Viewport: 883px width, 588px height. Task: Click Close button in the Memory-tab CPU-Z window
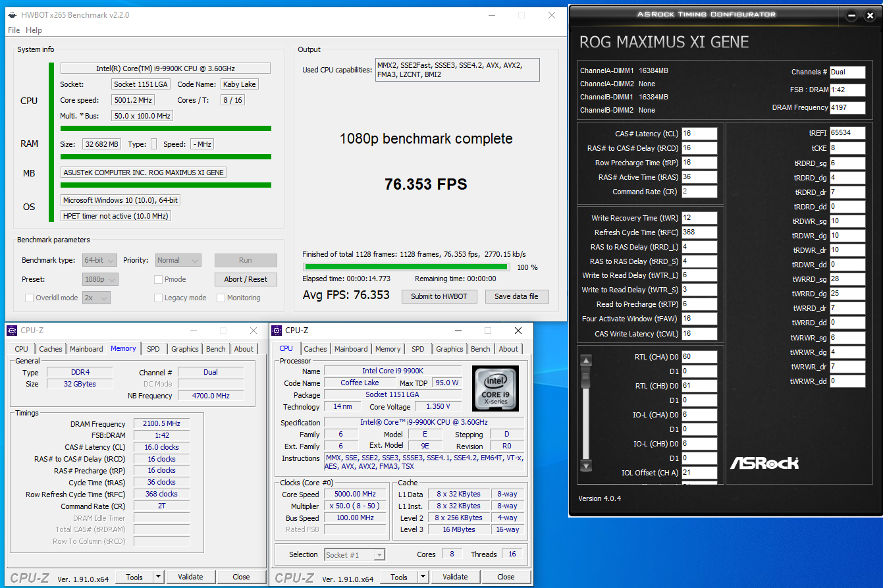[241, 577]
